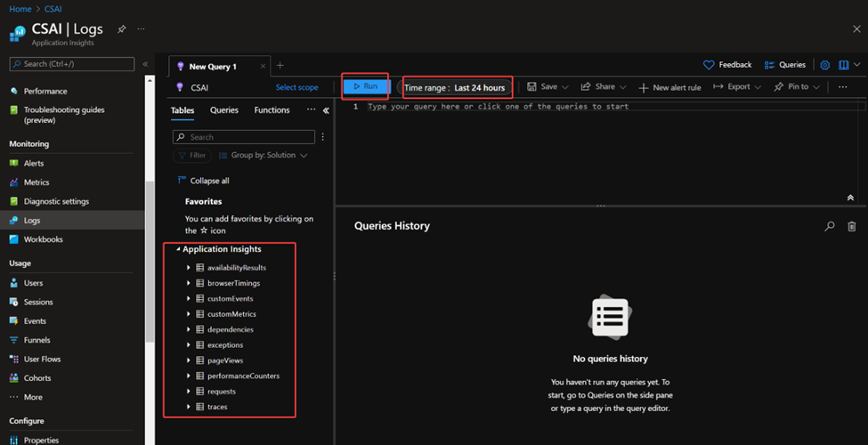Go to Home breadcrumb link
The image size is (868, 445).
coord(20,10)
